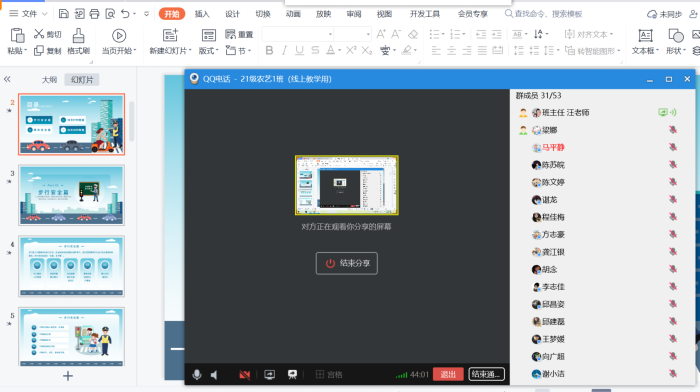
Task: Click the Clear formatting eraser icon
Action: click(413, 34)
